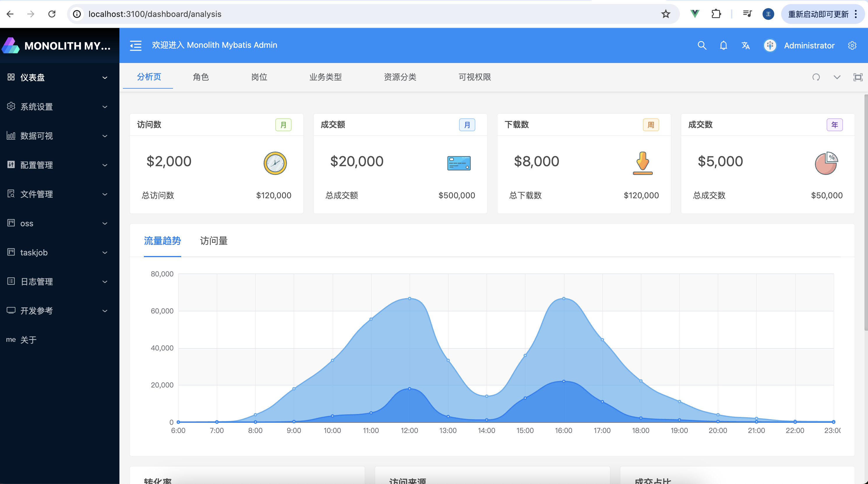Viewport: 868px width, 484px height.
Task: Click the Vue devtools extension icon
Action: (695, 14)
